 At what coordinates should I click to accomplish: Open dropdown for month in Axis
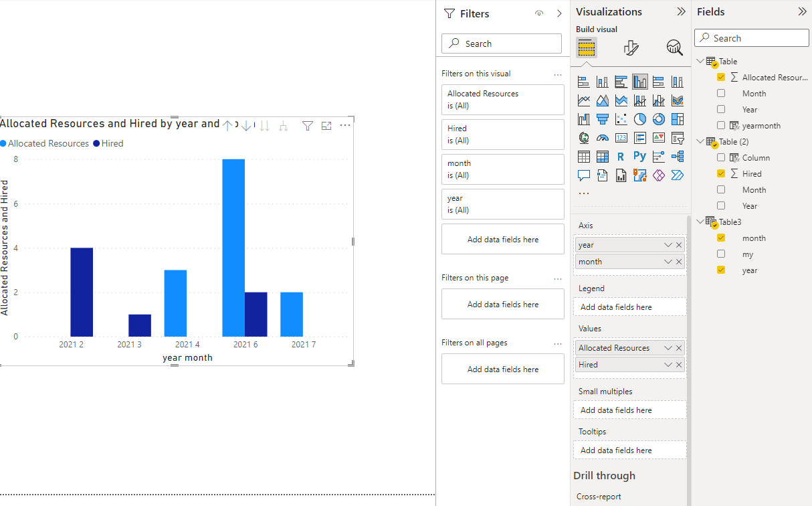668,262
